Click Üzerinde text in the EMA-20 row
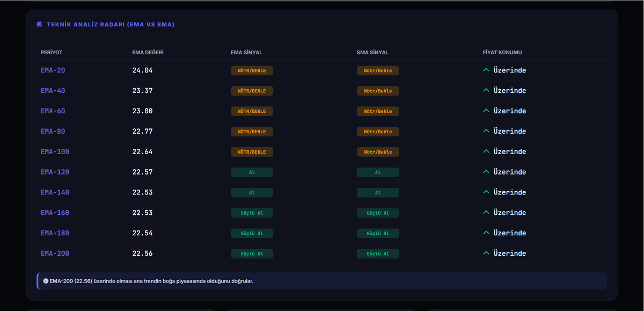 (510, 70)
